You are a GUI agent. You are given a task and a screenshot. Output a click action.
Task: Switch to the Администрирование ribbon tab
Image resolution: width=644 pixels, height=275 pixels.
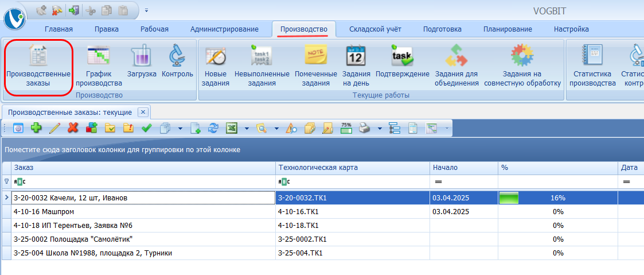pyautogui.click(x=224, y=29)
